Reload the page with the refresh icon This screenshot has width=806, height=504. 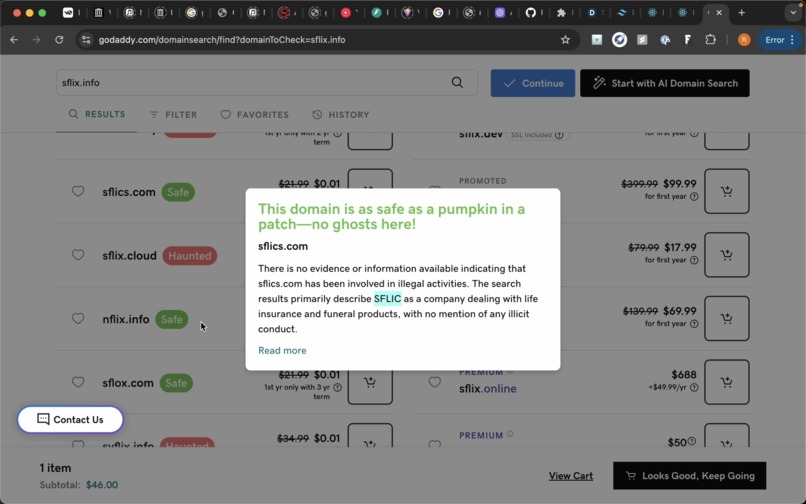pyautogui.click(x=59, y=40)
